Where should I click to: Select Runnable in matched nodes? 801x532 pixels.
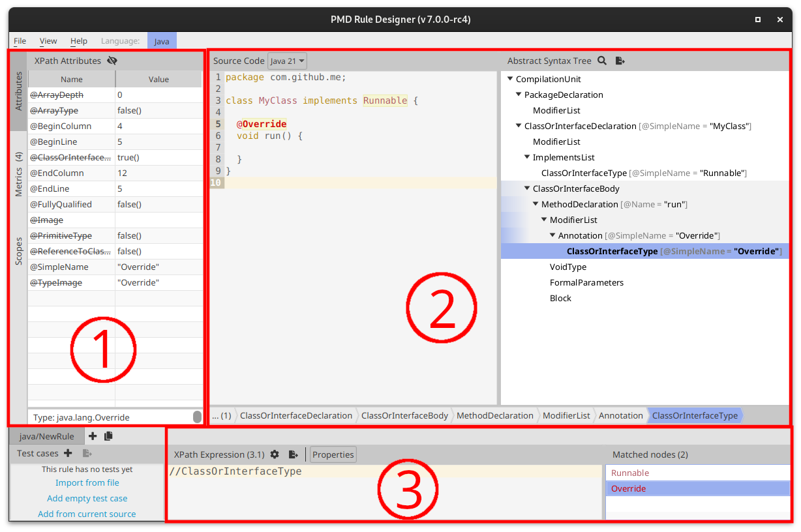point(697,473)
